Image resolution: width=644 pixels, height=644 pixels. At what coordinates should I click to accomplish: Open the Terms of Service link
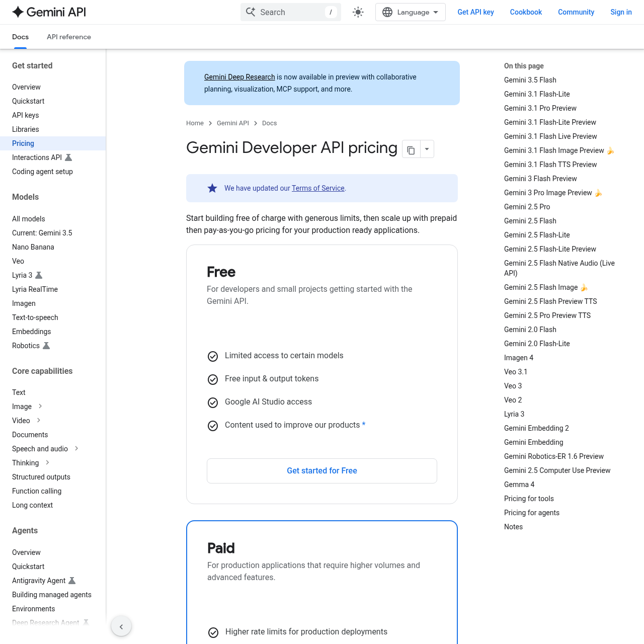(x=318, y=188)
